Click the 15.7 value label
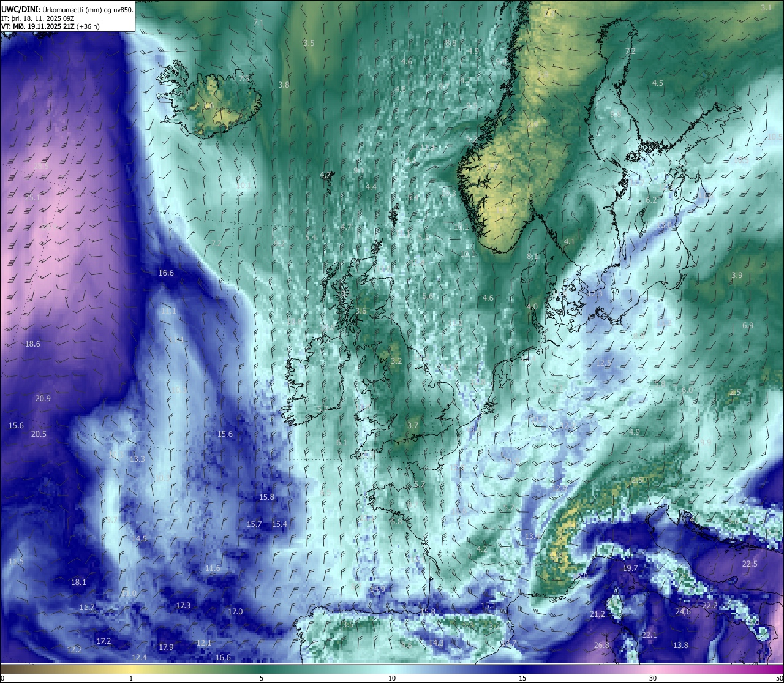This screenshot has width=784, height=683. [x=254, y=524]
